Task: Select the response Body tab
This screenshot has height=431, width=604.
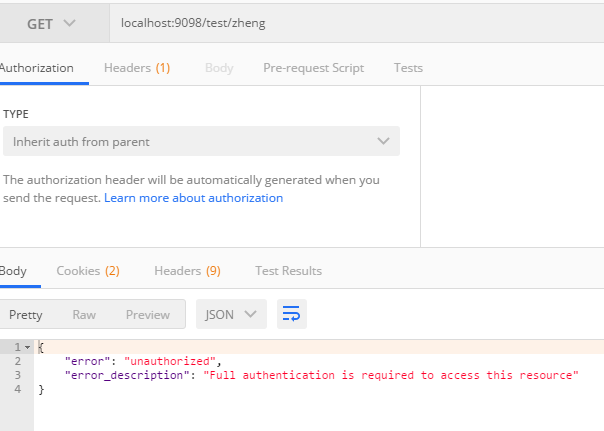Action: pos(13,271)
